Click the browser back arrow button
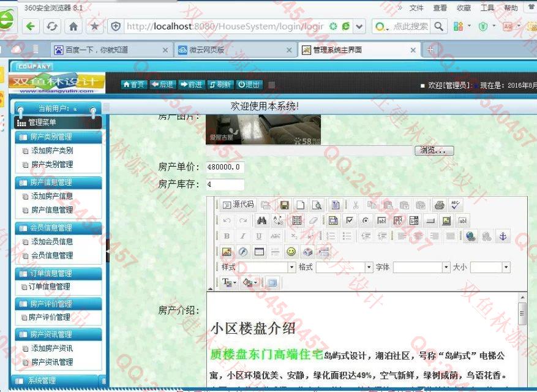537x392 pixels. [31, 26]
